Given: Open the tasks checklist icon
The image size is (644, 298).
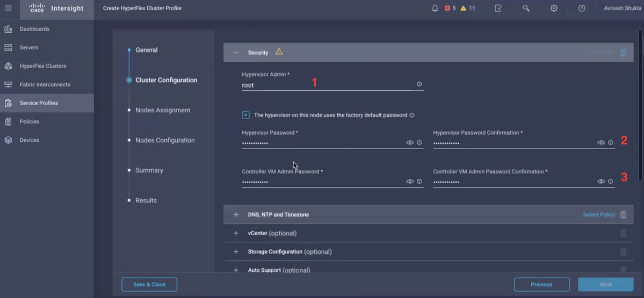Looking at the screenshot, I should point(498,8).
